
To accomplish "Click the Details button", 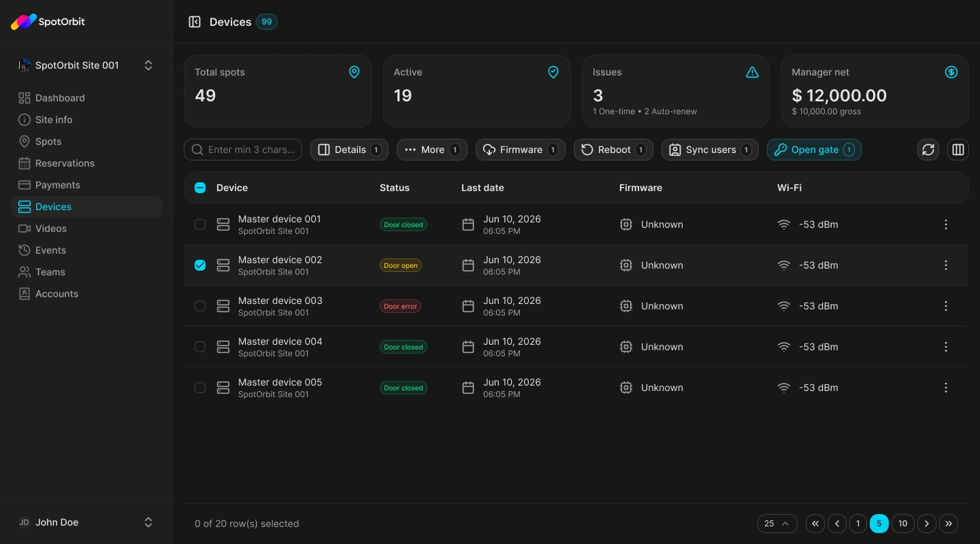I will point(349,150).
